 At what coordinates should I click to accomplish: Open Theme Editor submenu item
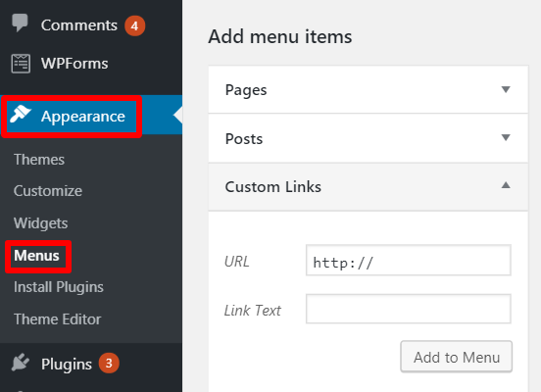(x=57, y=319)
